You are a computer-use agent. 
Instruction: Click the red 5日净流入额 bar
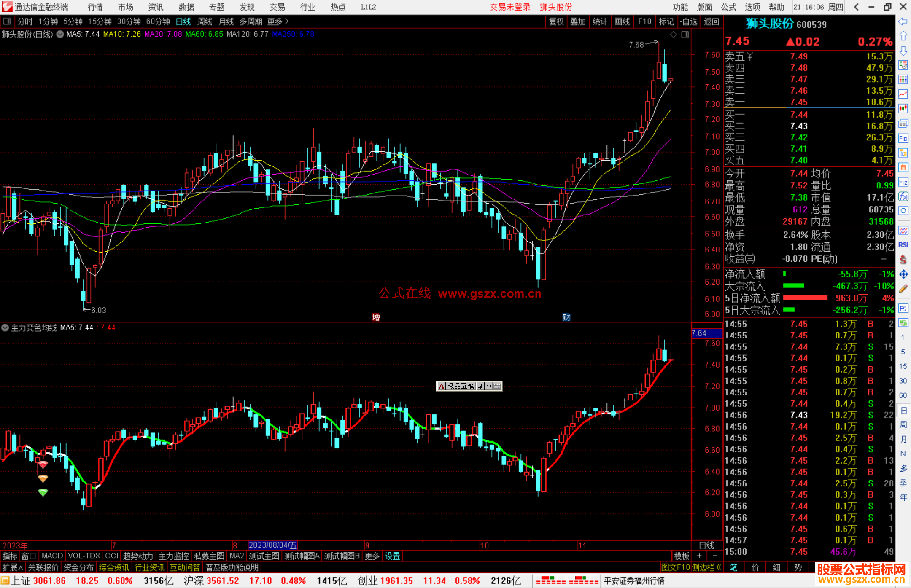pos(805,298)
